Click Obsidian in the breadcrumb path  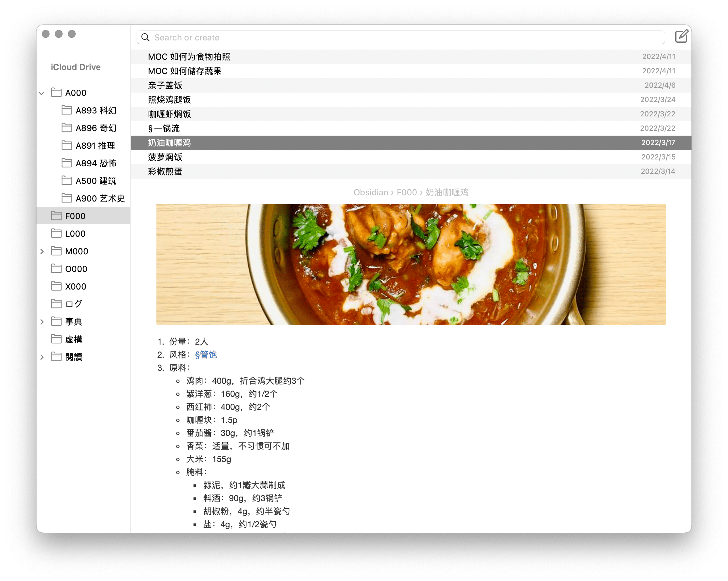click(371, 192)
